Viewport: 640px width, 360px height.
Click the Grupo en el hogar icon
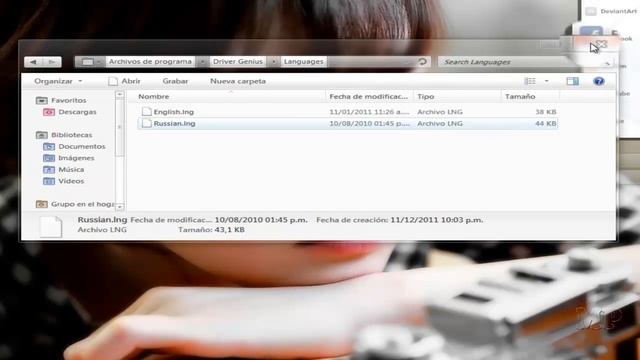coord(42,204)
